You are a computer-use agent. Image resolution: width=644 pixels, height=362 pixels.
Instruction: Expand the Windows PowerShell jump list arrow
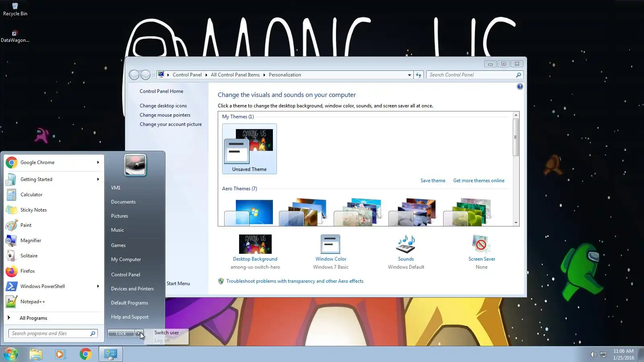coord(98,286)
